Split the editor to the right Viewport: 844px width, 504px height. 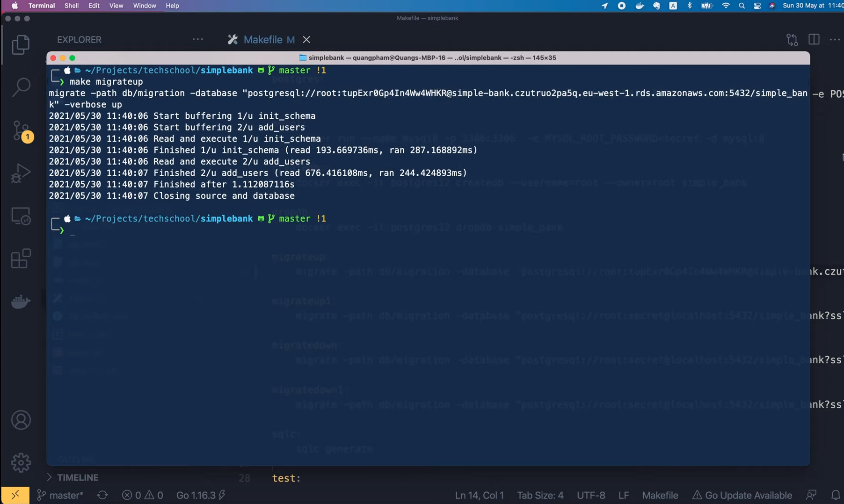point(814,40)
